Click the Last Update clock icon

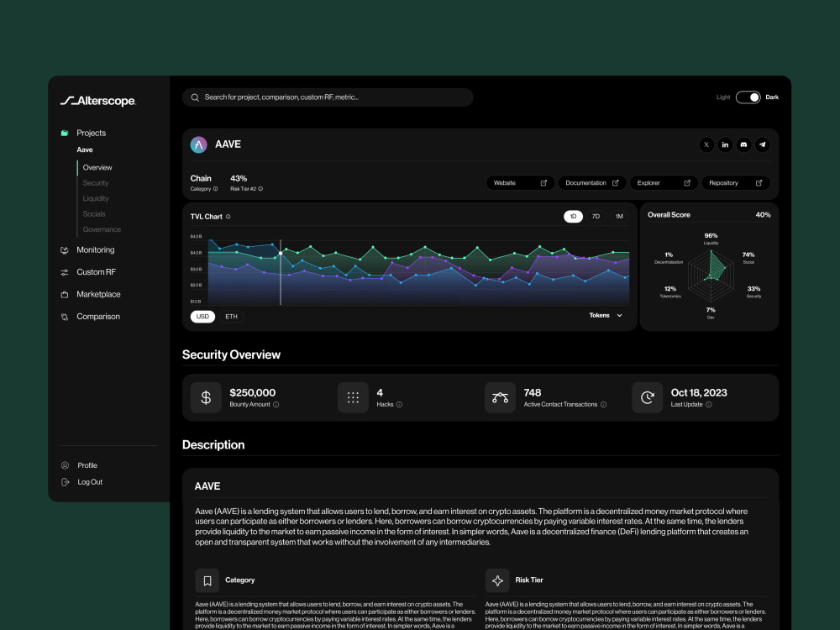[x=647, y=397]
